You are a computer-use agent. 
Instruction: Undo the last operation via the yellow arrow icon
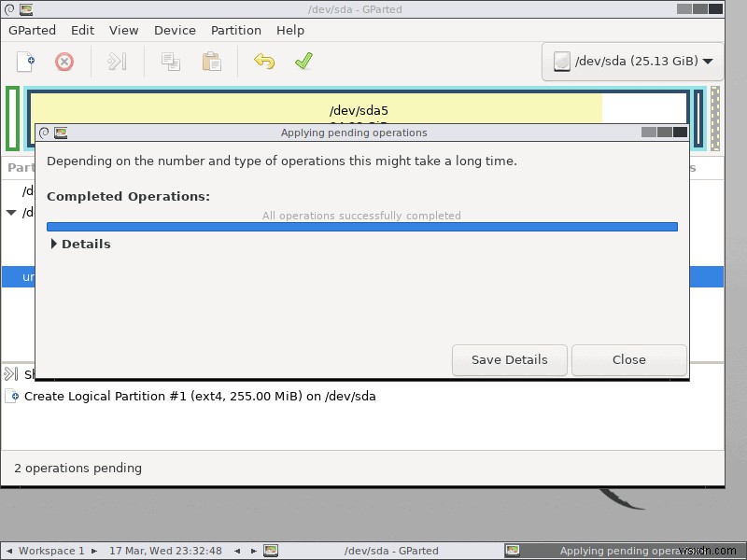coord(264,62)
